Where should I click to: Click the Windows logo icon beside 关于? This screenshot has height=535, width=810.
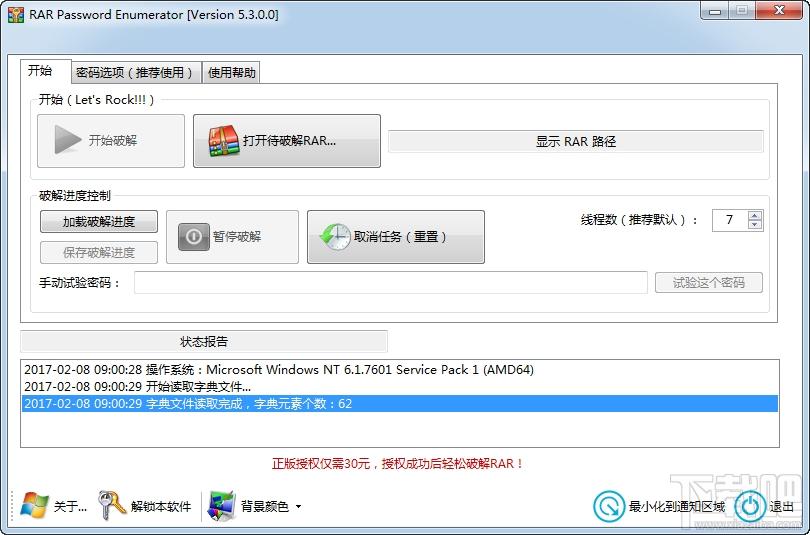click(34, 506)
